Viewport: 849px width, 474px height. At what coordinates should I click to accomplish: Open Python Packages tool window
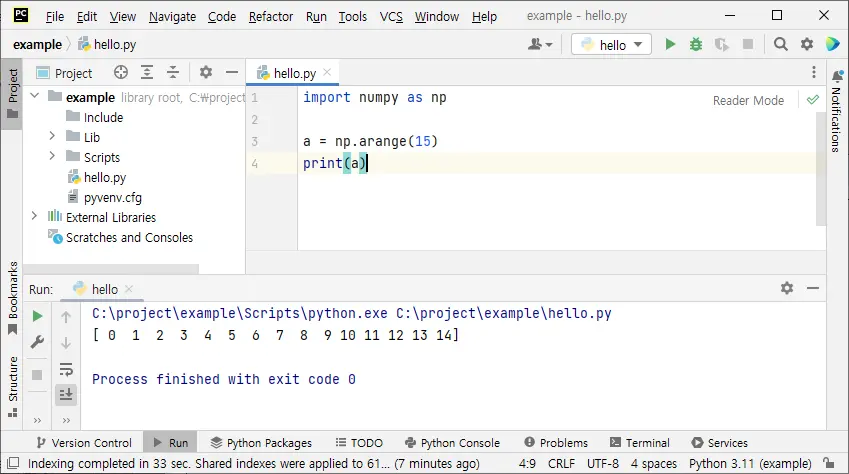click(261, 443)
